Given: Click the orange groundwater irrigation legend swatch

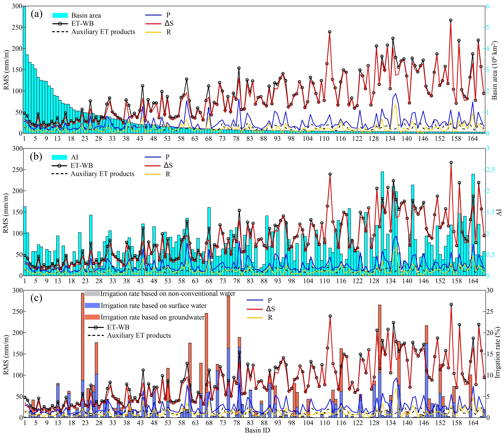Looking at the screenshot, I should [92, 317].
